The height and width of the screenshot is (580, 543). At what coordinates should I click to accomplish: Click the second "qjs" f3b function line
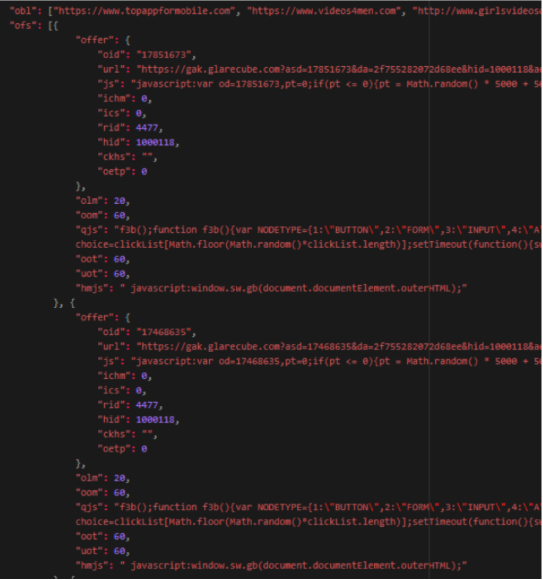click(308, 507)
